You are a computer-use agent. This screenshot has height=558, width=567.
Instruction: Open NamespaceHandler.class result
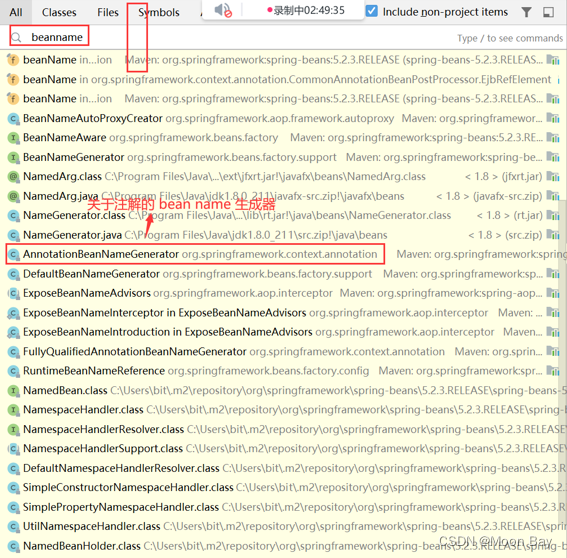284,409
